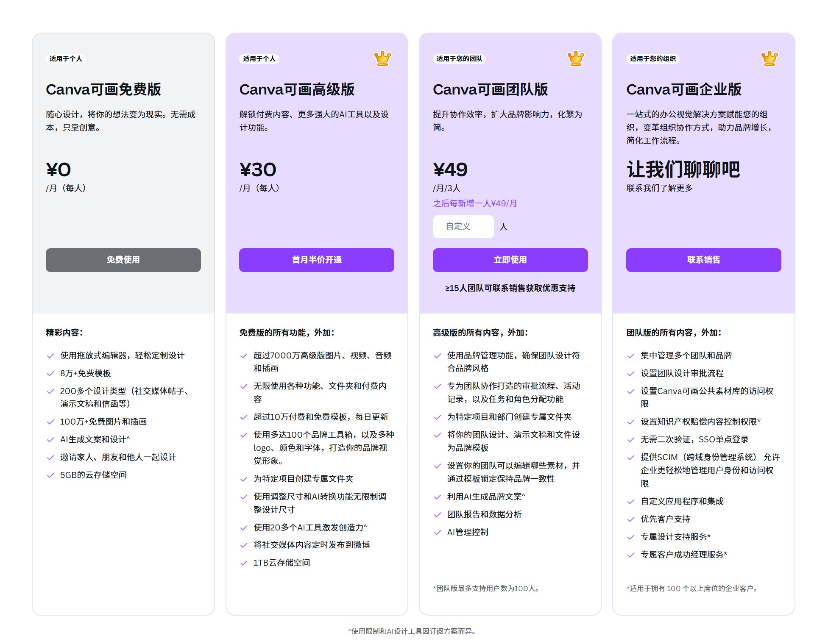Screen dimensions: 828x644
Task: Click the checkmark beside 自定义应用程序和集成
Action: [x=631, y=502]
